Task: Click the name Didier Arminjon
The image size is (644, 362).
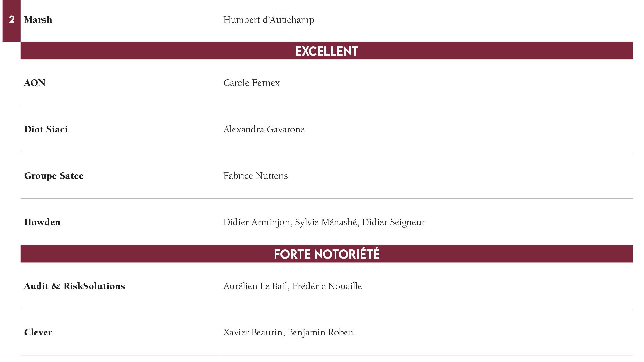Action: (x=257, y=222)
